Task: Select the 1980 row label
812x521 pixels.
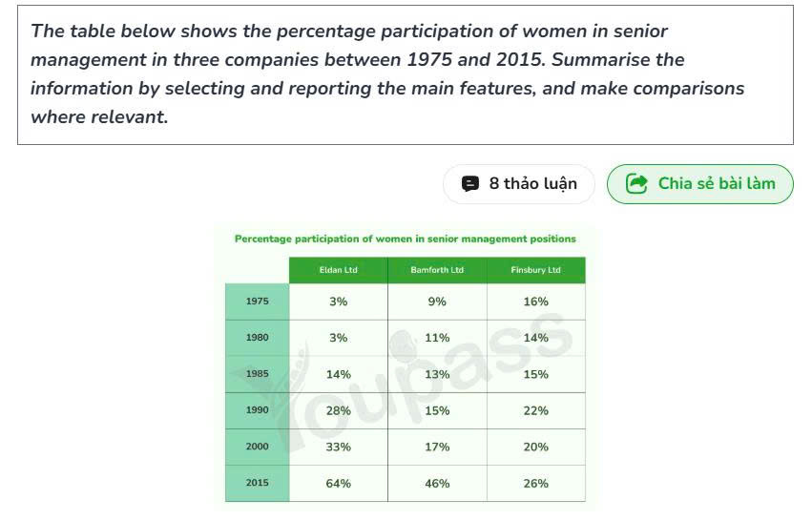Action: pyautogui.click(x=258, y=338)
